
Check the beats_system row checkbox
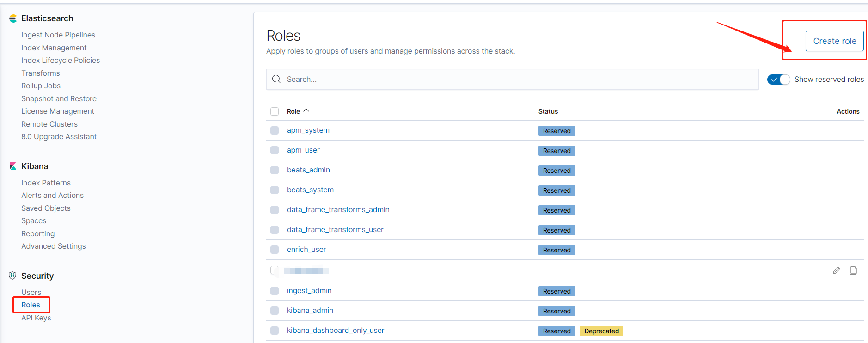(x=275, y=190)
